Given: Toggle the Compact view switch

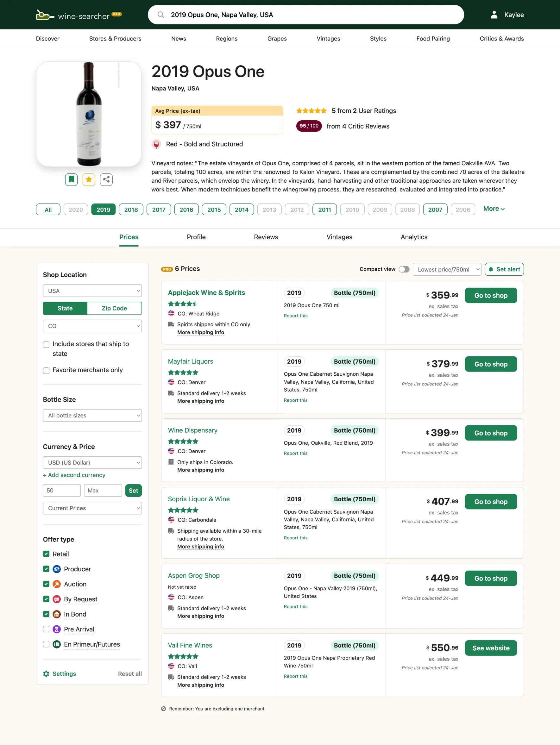Looking at the screenshot, I should (x=404, y=269).
